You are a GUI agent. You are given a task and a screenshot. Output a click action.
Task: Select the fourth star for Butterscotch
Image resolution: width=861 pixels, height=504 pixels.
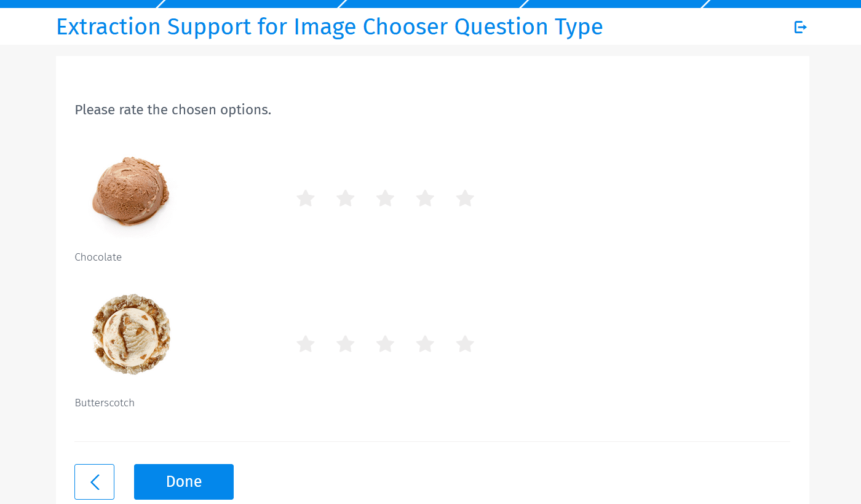pyautogui.click(x=425, y=344)
